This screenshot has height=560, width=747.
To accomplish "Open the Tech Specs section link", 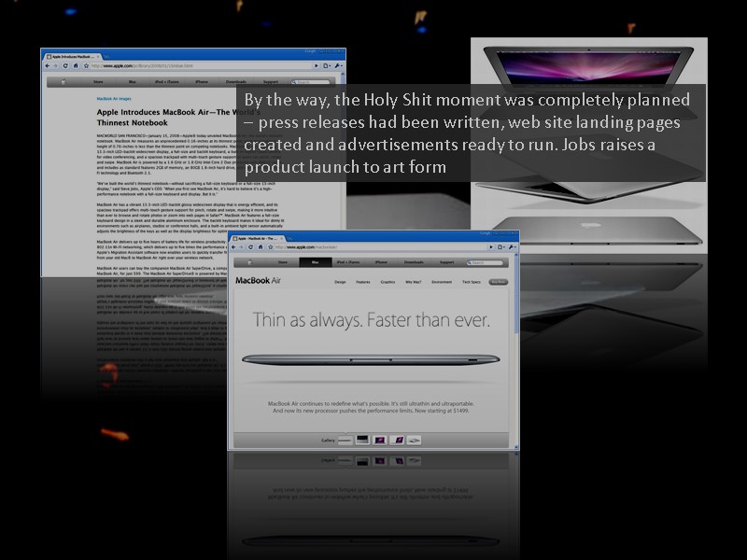I will tap(472, 282).
